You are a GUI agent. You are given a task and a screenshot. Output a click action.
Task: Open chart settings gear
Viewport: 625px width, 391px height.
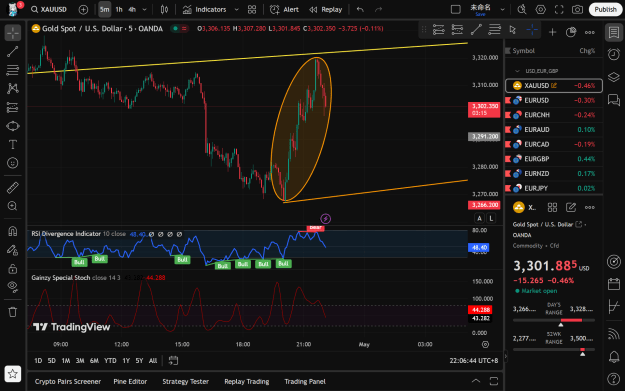pos(540,10)
